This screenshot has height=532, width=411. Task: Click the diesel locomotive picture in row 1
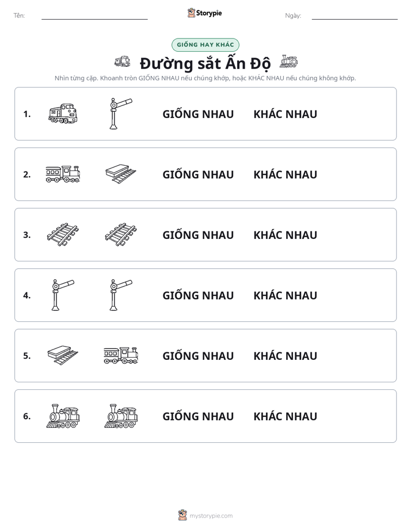tap(63, 113)
